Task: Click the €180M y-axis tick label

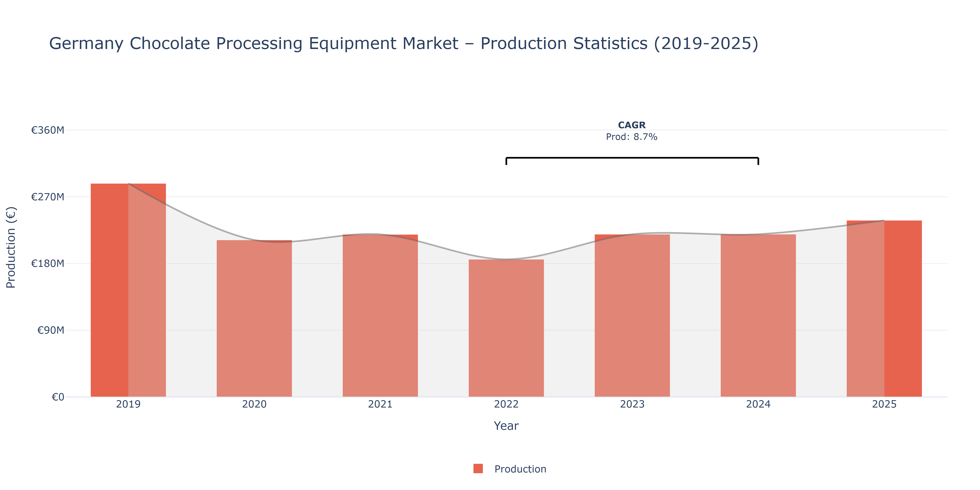Action: point(48,263)
